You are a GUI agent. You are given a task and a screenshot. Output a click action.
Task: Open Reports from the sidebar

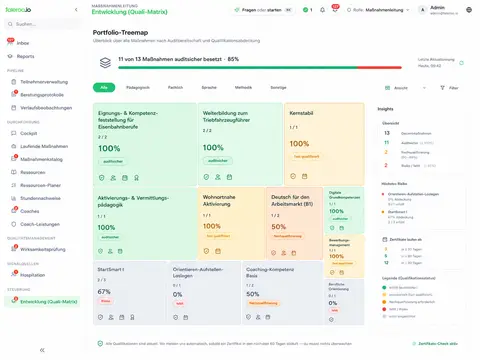point(25,56)
